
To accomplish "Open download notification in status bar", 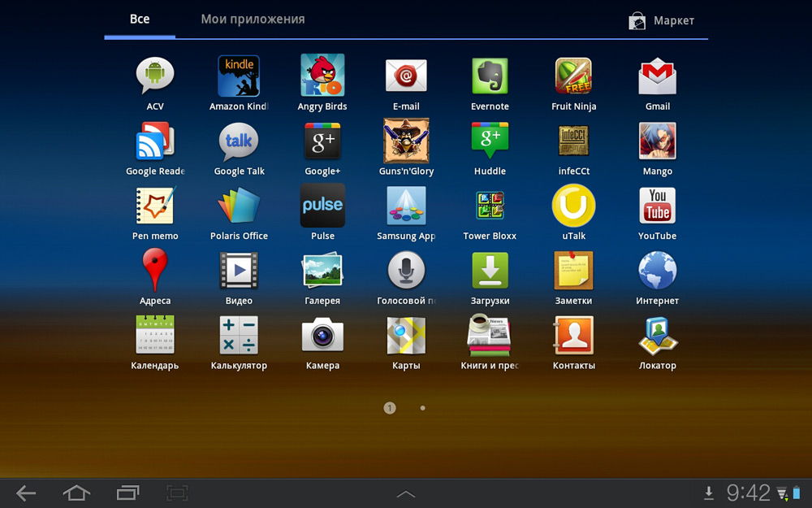I will pos(708,493).
